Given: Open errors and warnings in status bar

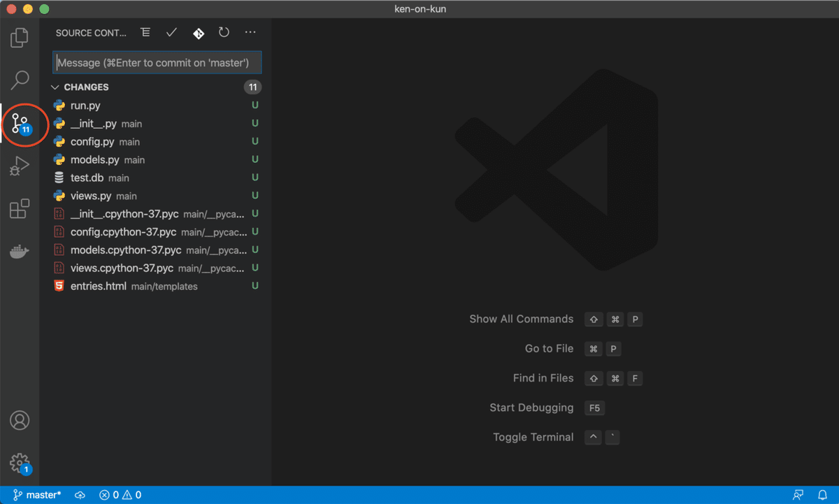Looking at the screenshot, I should point(120,495).
